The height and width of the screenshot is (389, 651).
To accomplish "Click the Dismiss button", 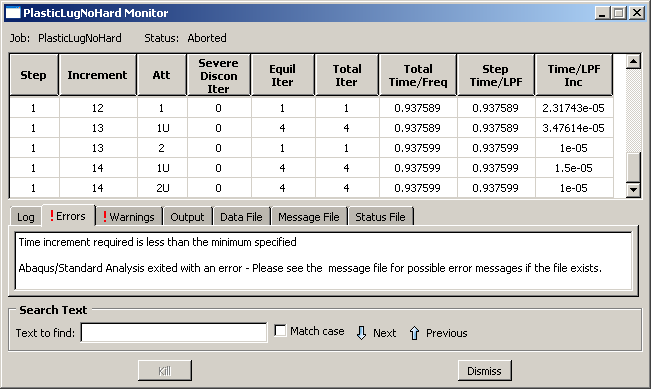I will coord(485,370).
